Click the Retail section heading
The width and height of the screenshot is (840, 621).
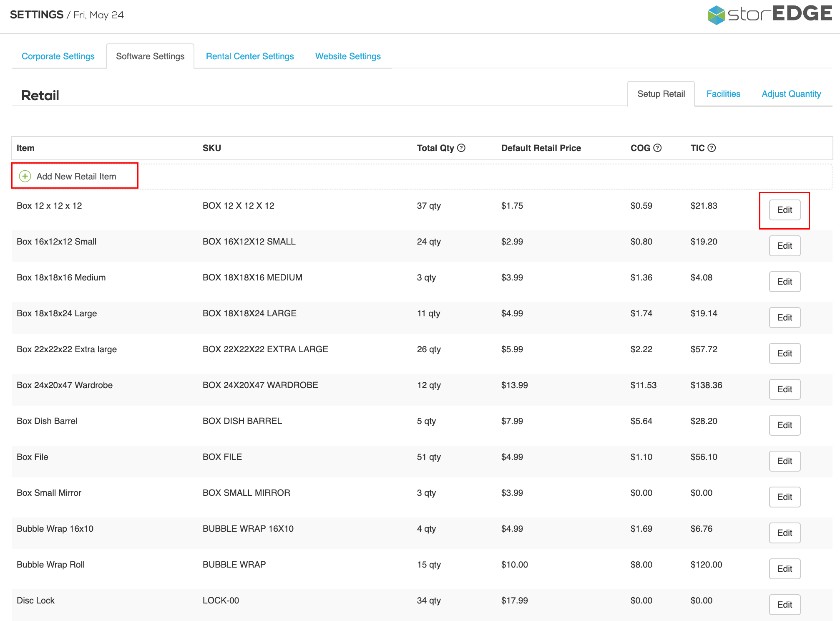click(x=40, y=96)
